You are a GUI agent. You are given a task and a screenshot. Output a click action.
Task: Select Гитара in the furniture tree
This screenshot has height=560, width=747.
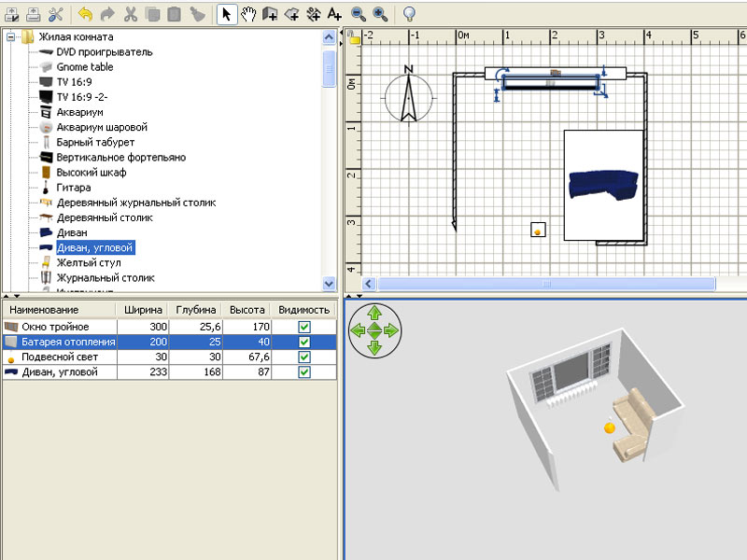coord(73,188)
